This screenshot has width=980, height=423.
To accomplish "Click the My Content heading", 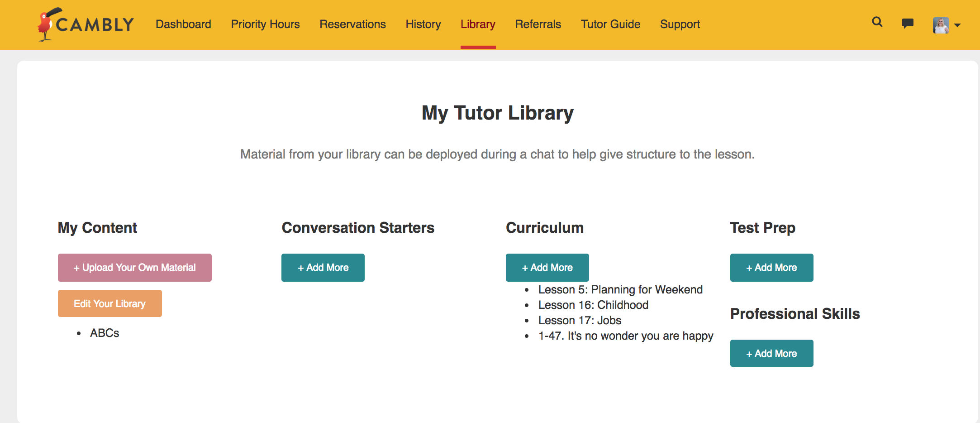I will (x=97, y=228).
